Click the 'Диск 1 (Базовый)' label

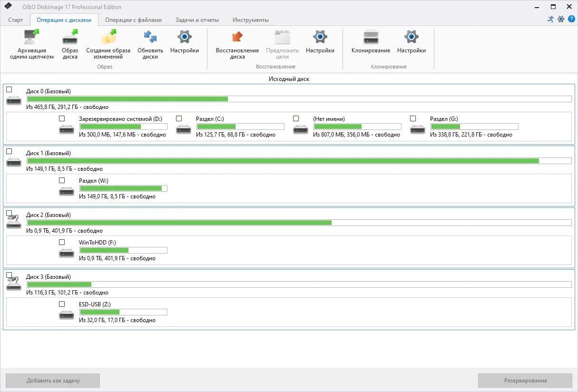click(x=49, y=153)
